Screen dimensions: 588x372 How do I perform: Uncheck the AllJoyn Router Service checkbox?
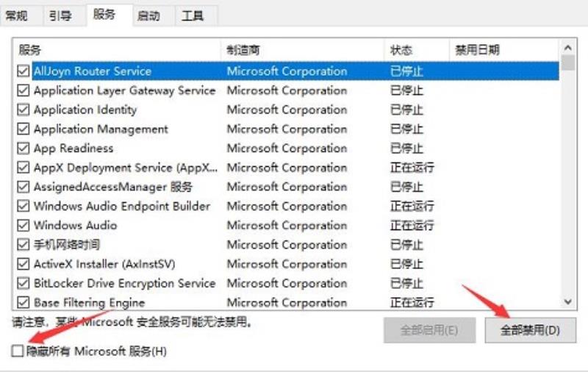pyautogui.click(x=24, y=71)
